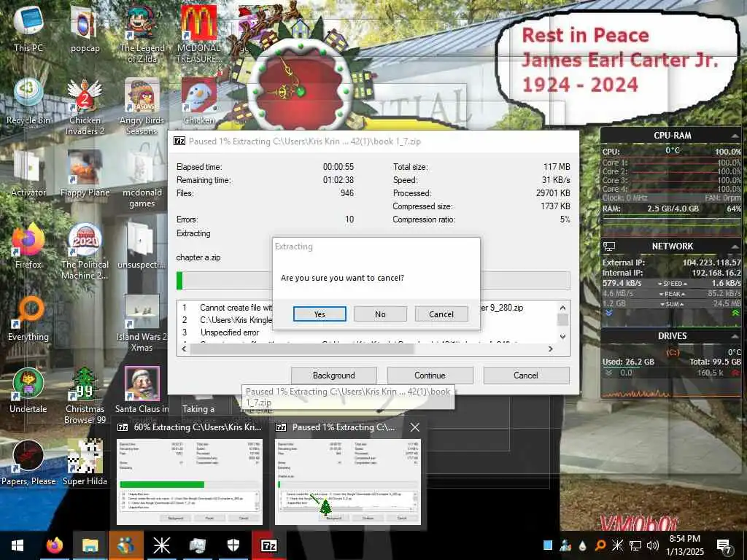The height and width of the screenshot is (560, 747).
Task: Click Continue to resume extraction
Action: pos(430,376)
